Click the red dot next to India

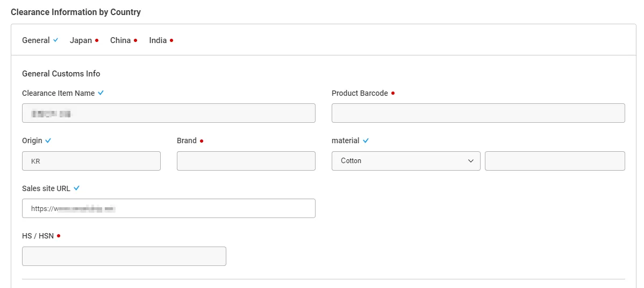coord(171,40)
